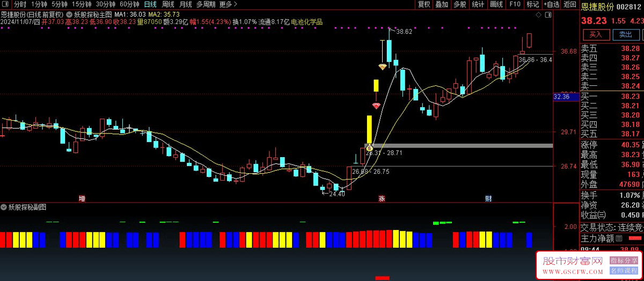Open 多周期 multi-period view
This screenshot has width=644, height=281.
coord(206,4)
